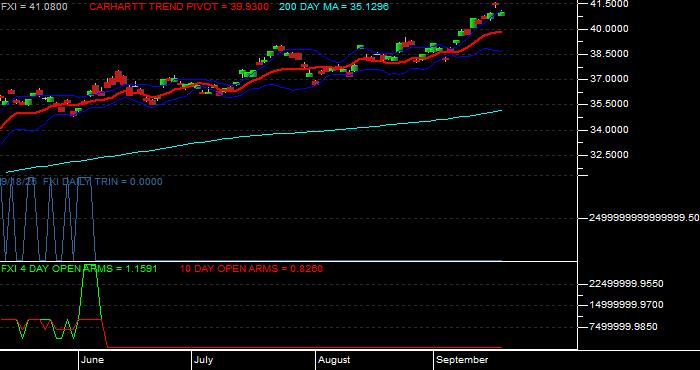This screenshot has height=370, width=700.
Task: Click the 34.0000 price axis value
Action: pos(609,130)
